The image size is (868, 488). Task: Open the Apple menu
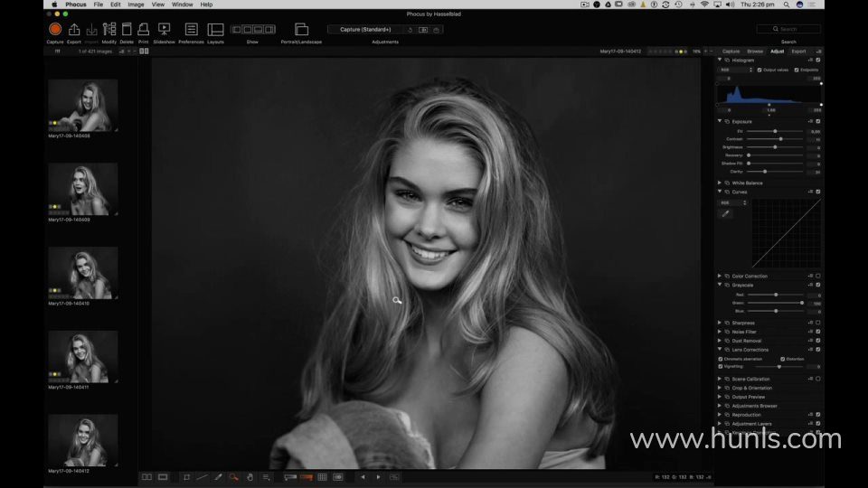click(54, 5)
